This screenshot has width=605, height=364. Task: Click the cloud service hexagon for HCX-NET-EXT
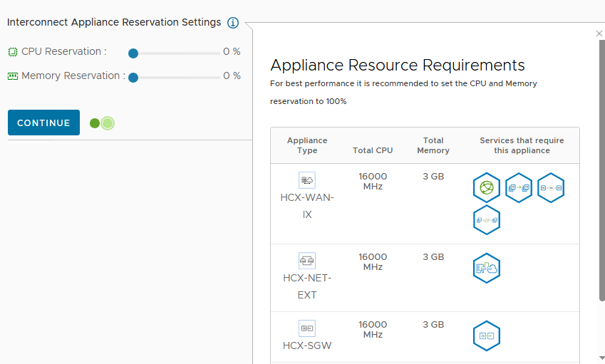tap(487, 269)
